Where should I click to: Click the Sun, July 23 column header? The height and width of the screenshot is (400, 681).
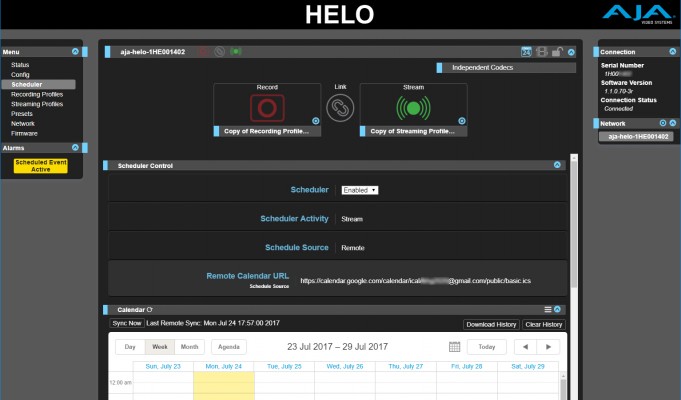163,366
